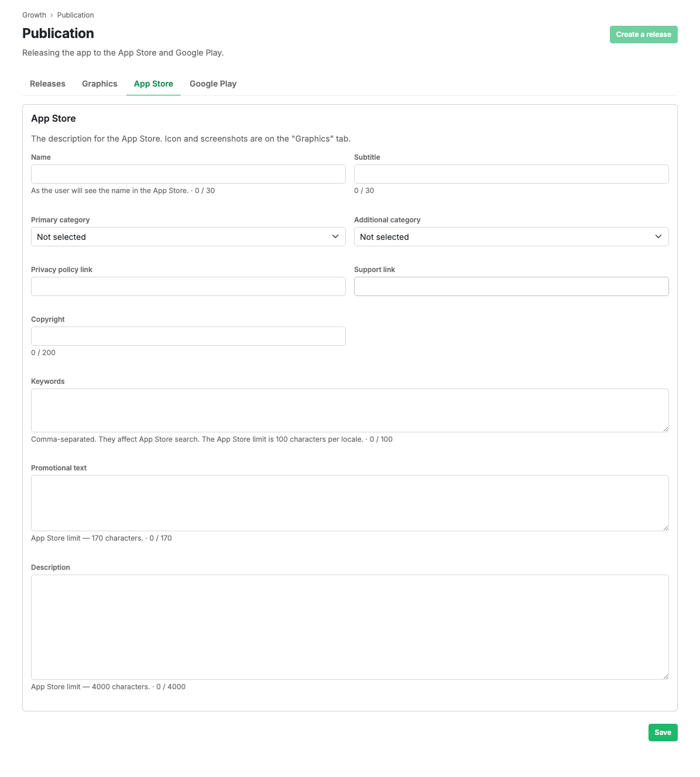Click the '0 / 30' counter under Subtitle
Image resolution: width=700 pixels, height=777 pixels.
click(x=364, y=191)
